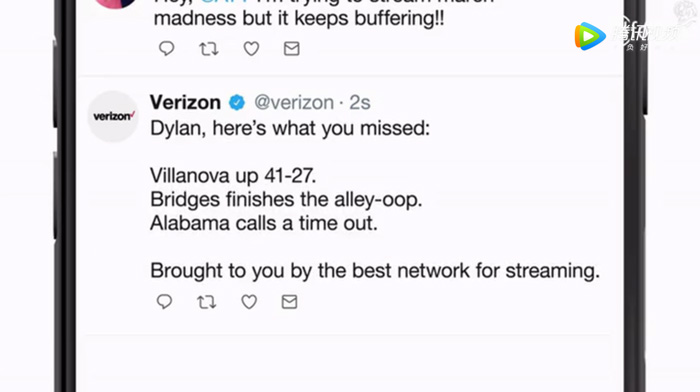
Task: Open Dylan's profile picture
Action: (115, 4)
